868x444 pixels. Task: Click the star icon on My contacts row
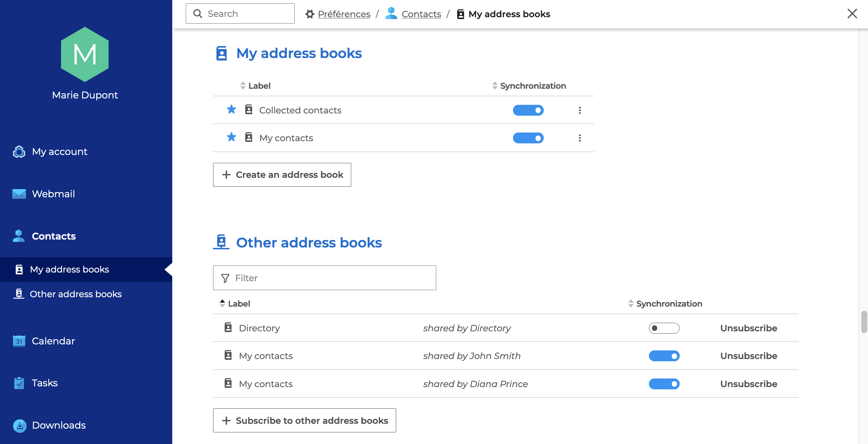231,137
